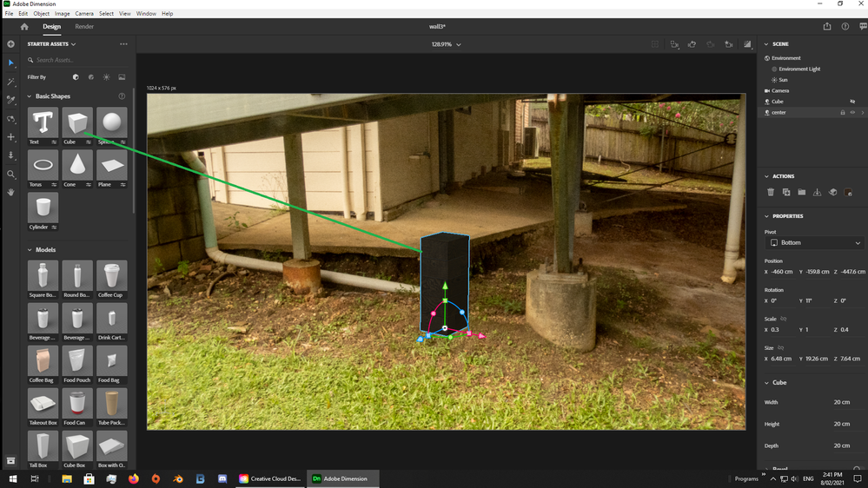This screenshot has height=488, width=868.
Task: Toggle the Scale proportions link icon
Action: 784,319
